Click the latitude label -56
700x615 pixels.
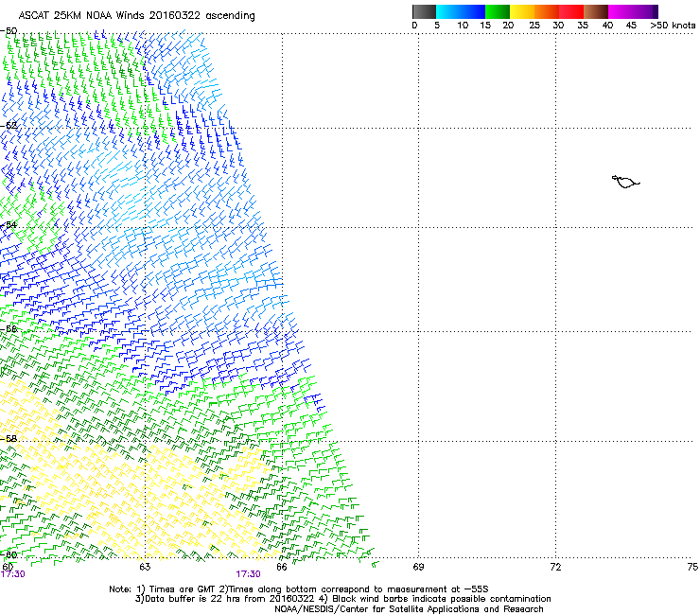[x=9, y=328]
